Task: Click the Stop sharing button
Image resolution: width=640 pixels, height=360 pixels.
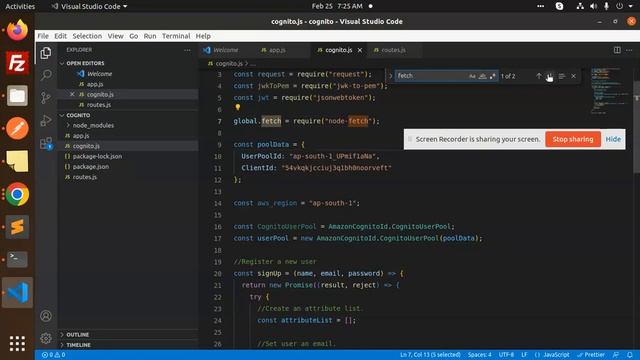Action: click(573, 139)
